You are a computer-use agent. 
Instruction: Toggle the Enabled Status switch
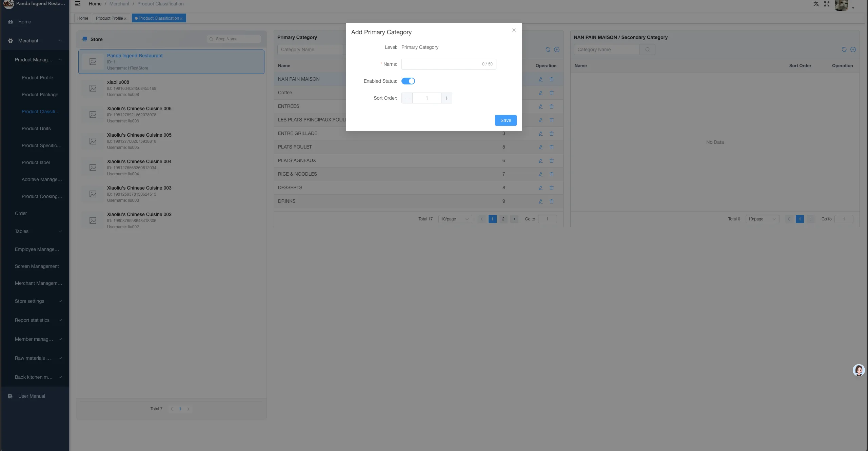(408, 81)
